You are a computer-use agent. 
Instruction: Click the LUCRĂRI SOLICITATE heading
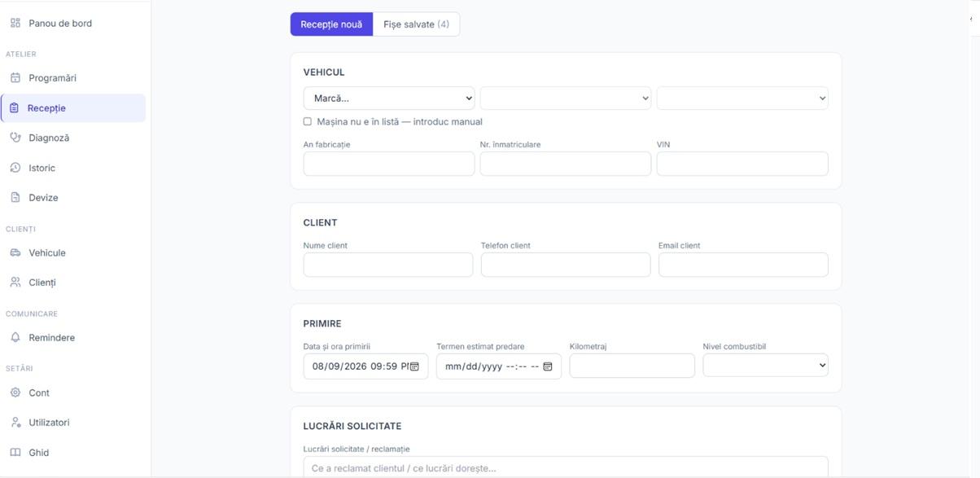click(352, 426)
